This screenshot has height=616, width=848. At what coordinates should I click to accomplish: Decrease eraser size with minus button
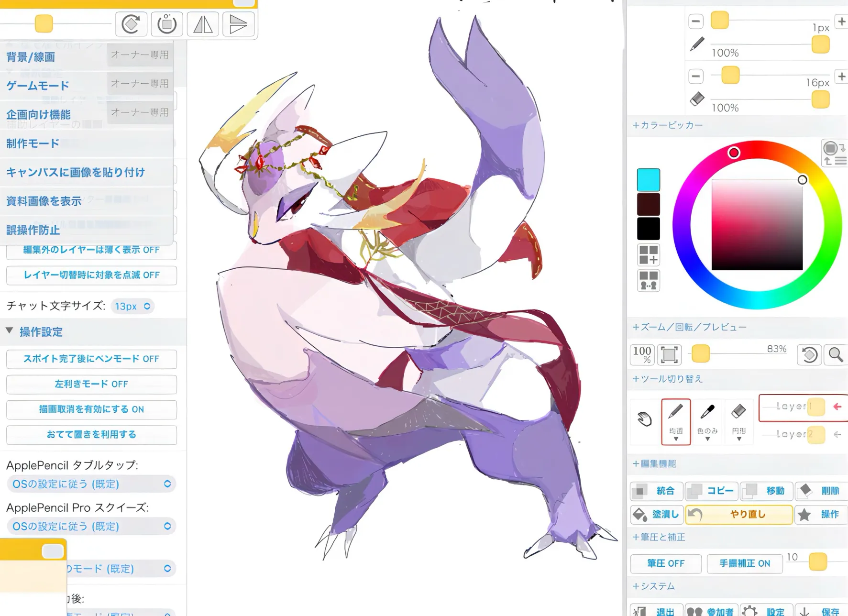click(x=696, y=76)
